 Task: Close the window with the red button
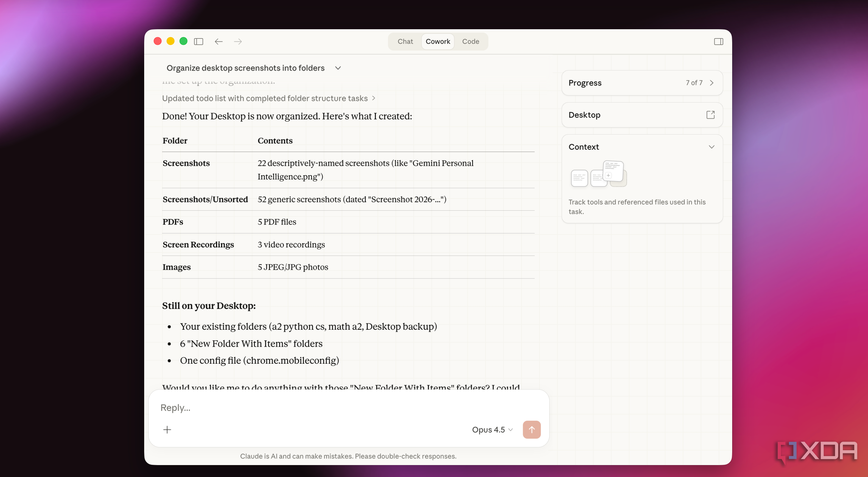157,41
